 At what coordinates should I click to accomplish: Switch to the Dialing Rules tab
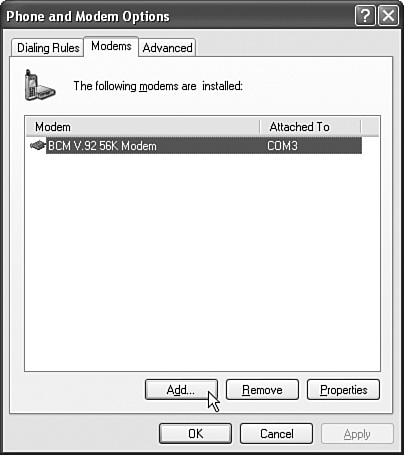pyautogui.click(x=48, y=48)
